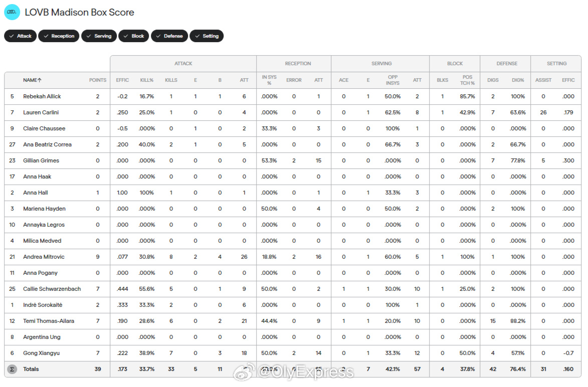The image size is (588, 387).
Task: Select player Mariena Hayden
Action: pos(44,209)
